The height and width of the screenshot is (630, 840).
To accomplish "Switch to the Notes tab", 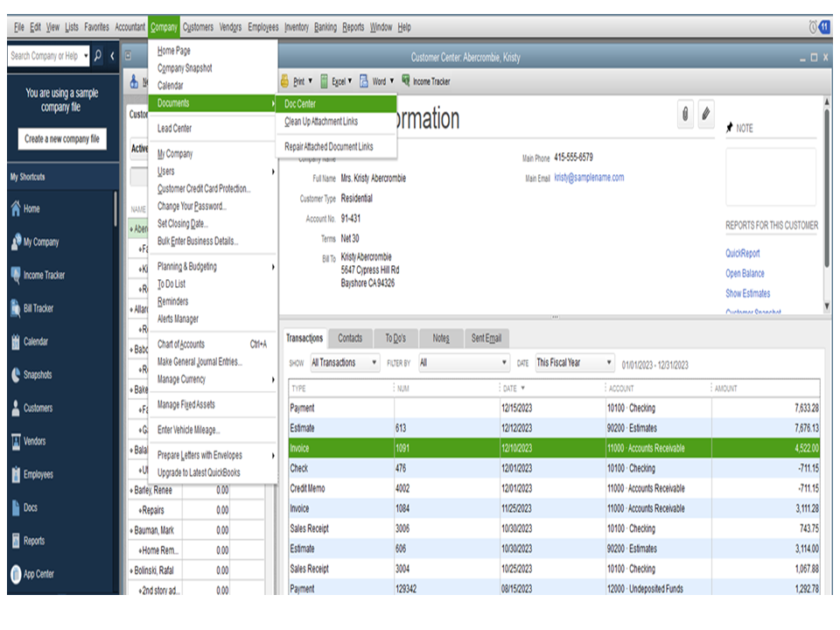I will coord(441,338).
